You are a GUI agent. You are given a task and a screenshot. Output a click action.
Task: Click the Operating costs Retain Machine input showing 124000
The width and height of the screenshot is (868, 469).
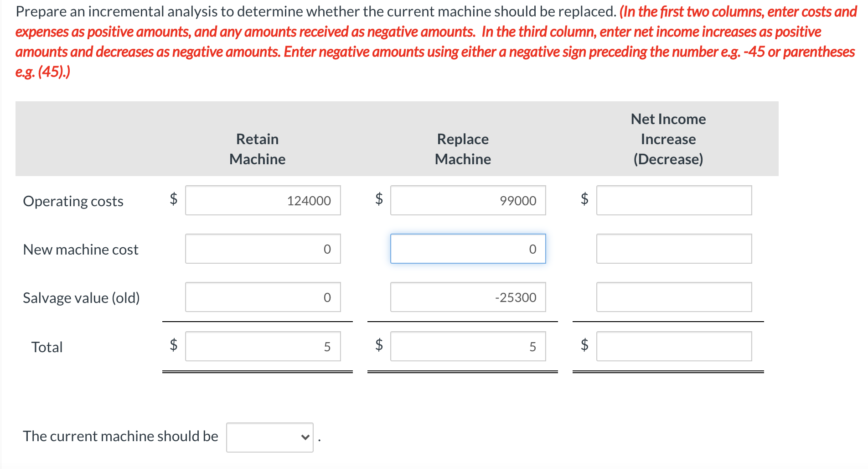click(263, 200)
